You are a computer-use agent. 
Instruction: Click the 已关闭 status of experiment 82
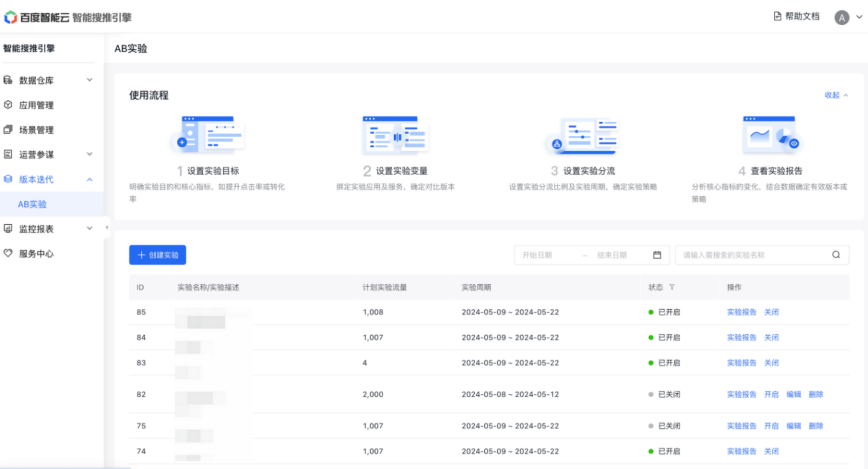click(665, 394)
